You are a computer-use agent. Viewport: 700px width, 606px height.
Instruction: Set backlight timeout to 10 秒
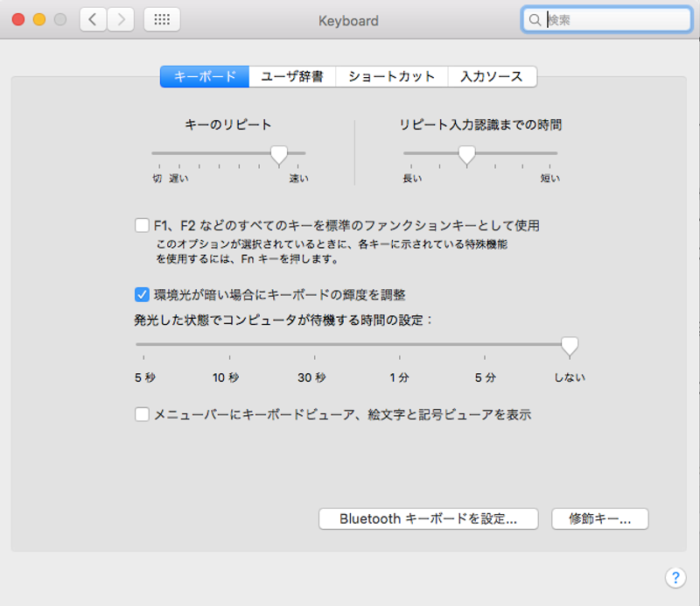pyautogui.click(x=226, y=377)
